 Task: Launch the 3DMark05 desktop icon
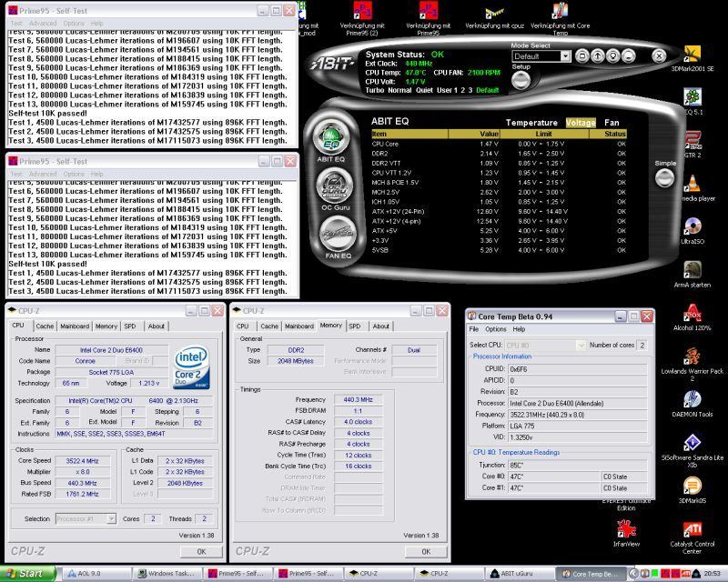[x=693, y=490]
